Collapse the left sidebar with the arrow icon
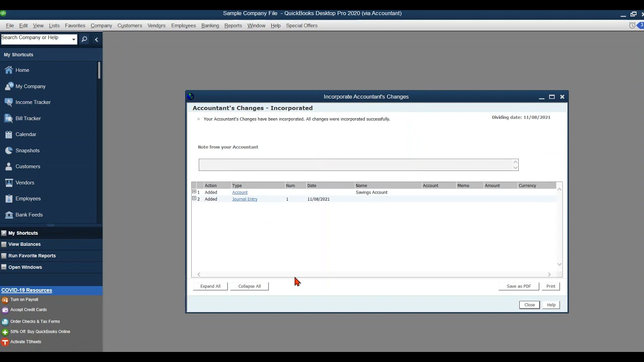Screen dimensions: 644x362 [x=96, y=39]
